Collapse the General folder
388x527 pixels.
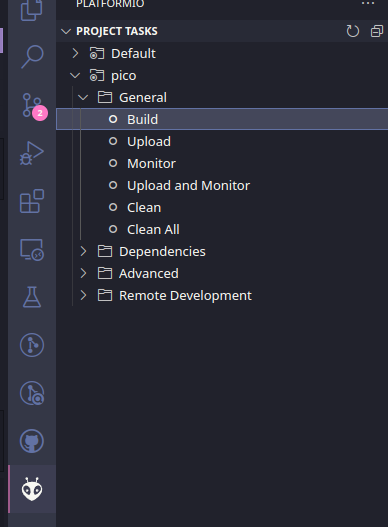click(x=83, y=97)
